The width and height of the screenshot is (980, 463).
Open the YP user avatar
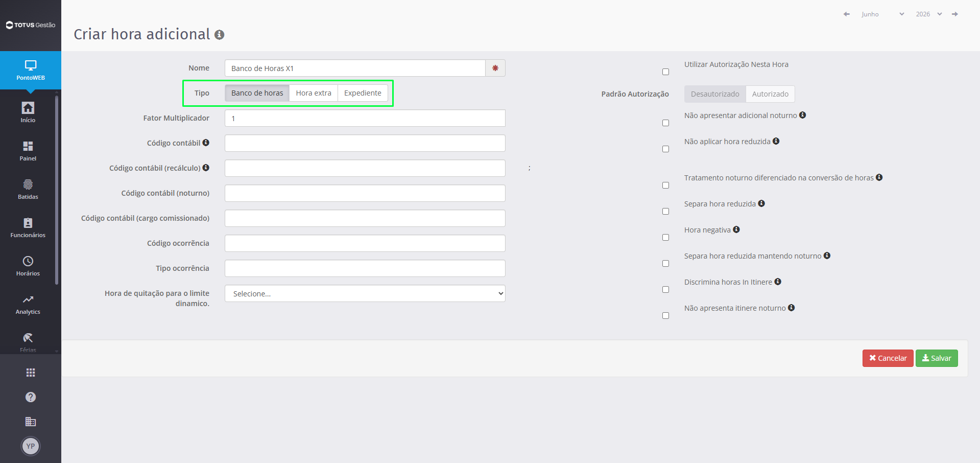click(31, 446)
